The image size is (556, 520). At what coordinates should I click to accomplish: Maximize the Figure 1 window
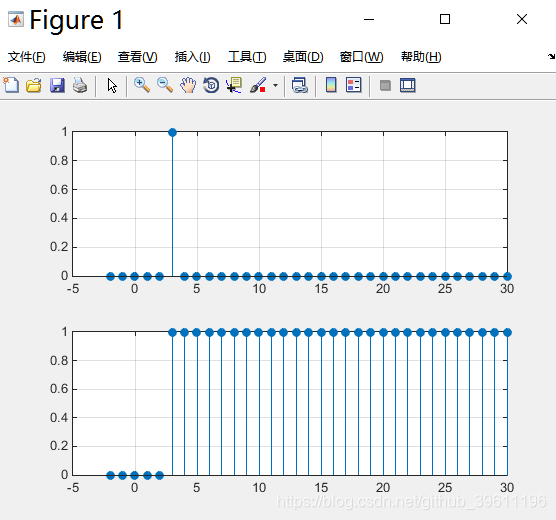tap(445, 19)
